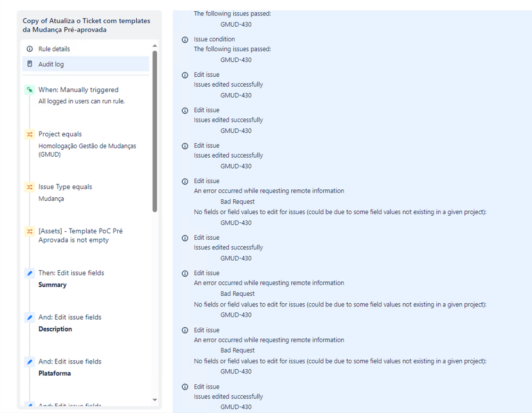Viewport: 532px width, 413px height.
Task: Open the Rule details menu item
Action: click(x=86, y=49)
